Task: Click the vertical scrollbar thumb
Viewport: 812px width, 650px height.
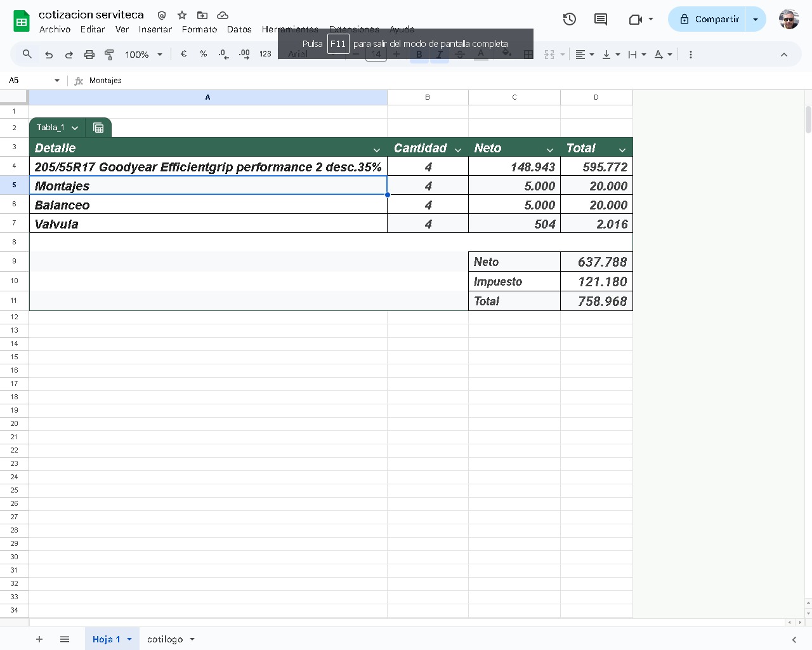Action: click(808, 119)
